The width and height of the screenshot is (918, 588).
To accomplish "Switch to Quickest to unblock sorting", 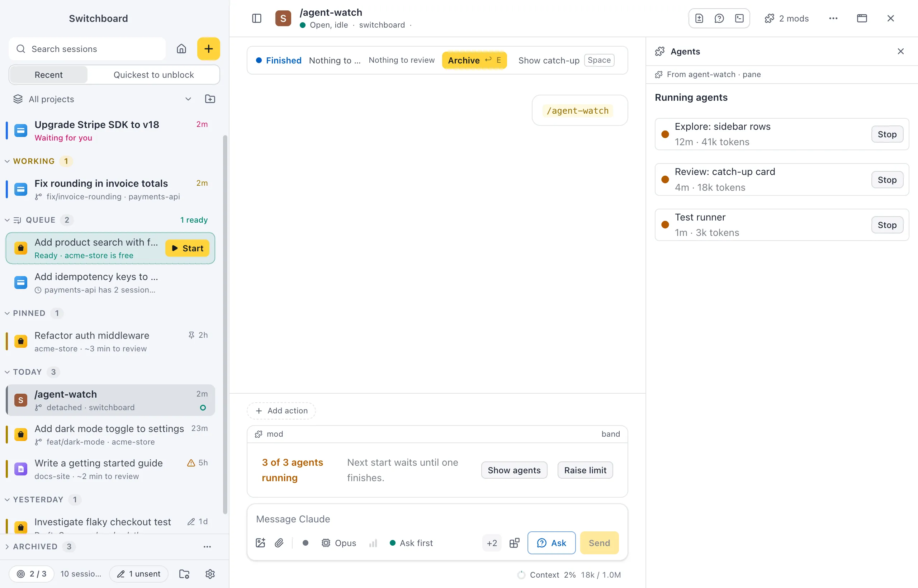I will 153,75.
